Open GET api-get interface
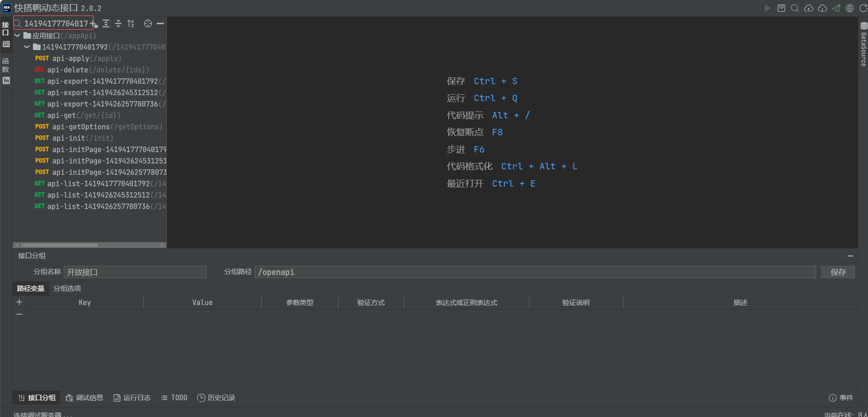 pos(90,115)
